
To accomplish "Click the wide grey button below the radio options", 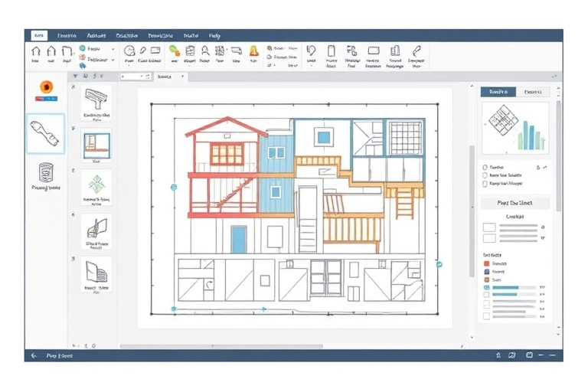I will click(x=514, y=203).
